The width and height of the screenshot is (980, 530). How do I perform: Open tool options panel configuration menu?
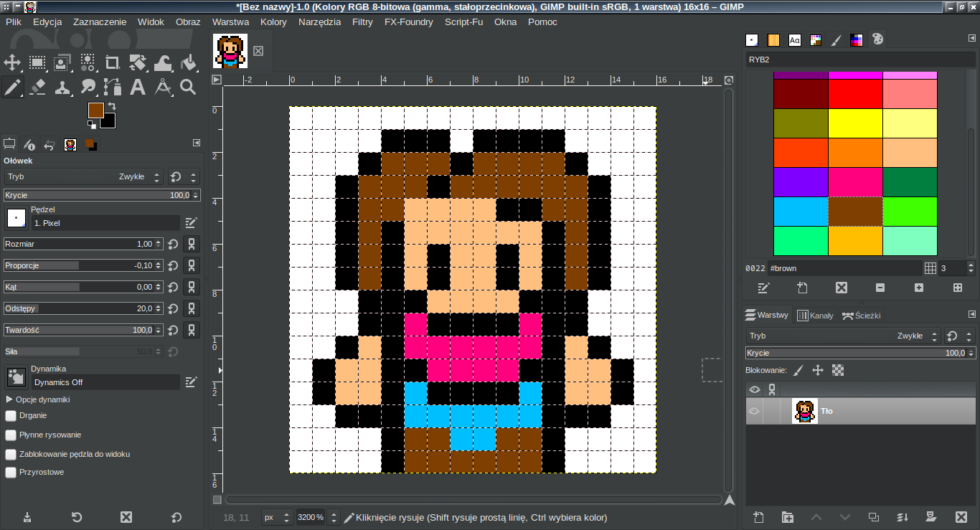pyautogui.click(x=197, y=143)
